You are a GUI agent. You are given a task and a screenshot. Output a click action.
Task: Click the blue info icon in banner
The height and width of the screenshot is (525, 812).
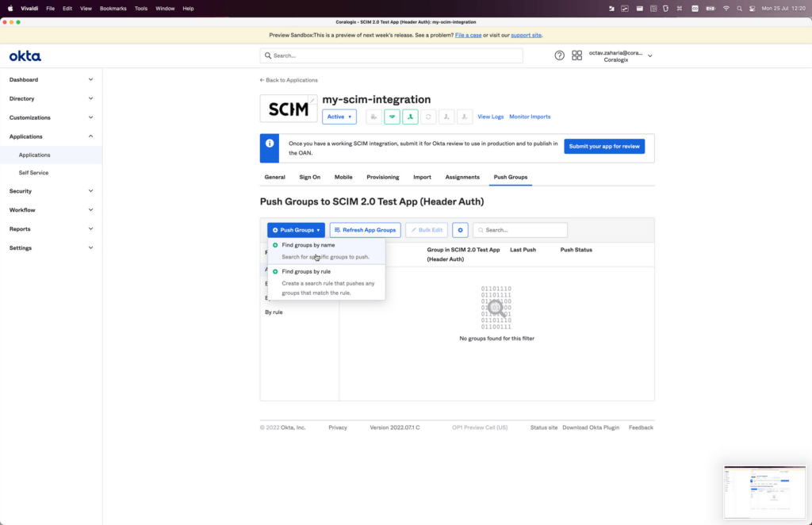click(270, 144)
